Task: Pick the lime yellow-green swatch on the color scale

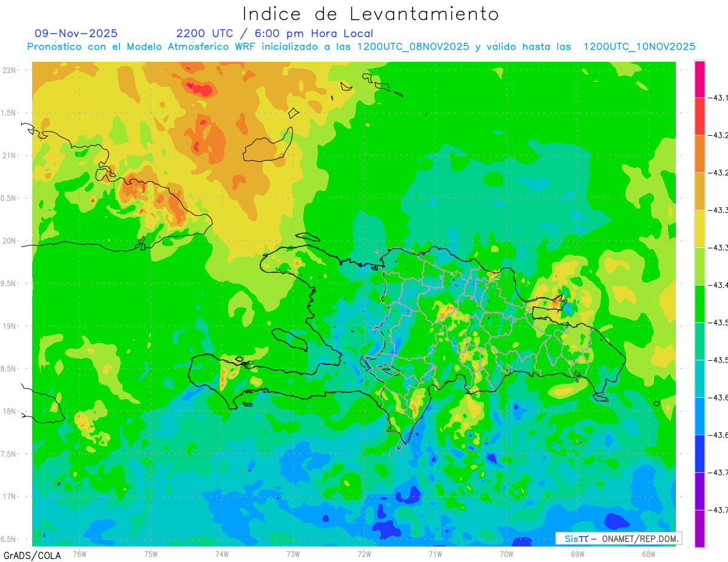Action: tap(699, 267)
